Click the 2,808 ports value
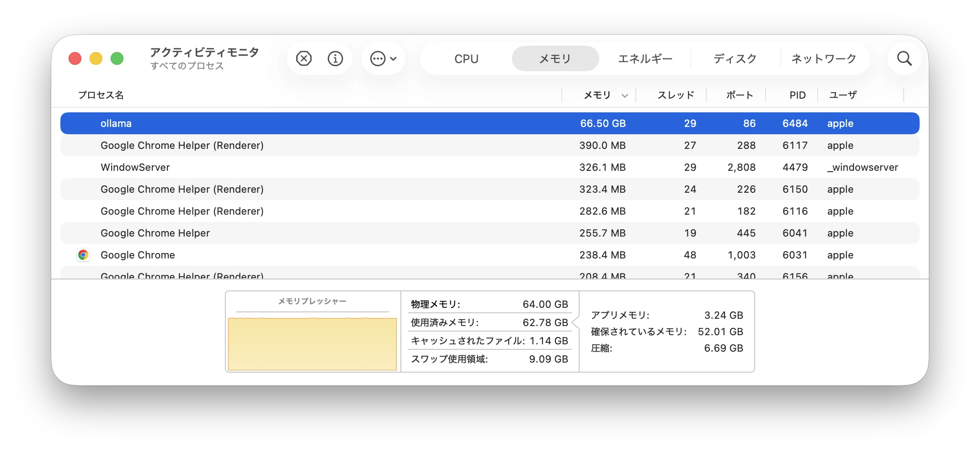Screen dimensions: 980x453 [741, 167]
